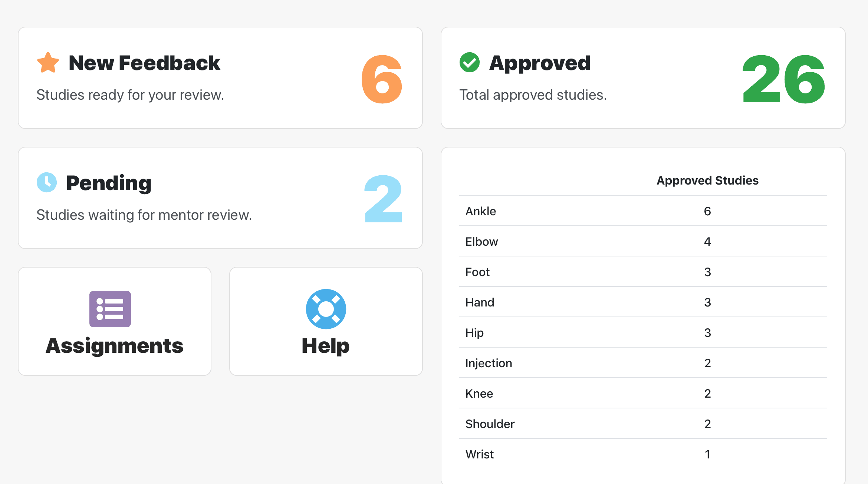868x484 pixels.
Task: Click the green Approved checkmark icon
Action: (x=470, y=62)
